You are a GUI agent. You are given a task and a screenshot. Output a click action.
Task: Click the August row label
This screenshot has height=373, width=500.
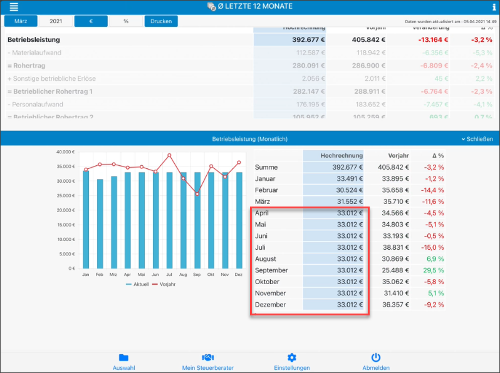pos(265,259)
